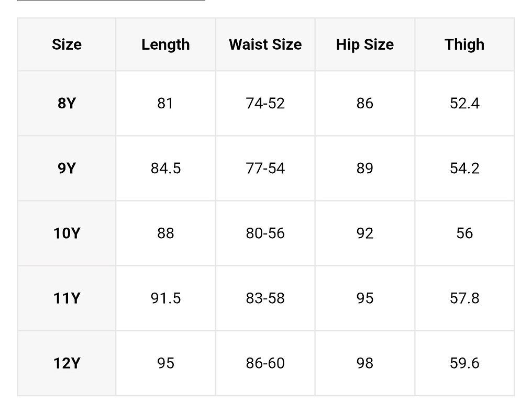Click the 84.5 length cell

pyautogui.click(x=165, y=168)
